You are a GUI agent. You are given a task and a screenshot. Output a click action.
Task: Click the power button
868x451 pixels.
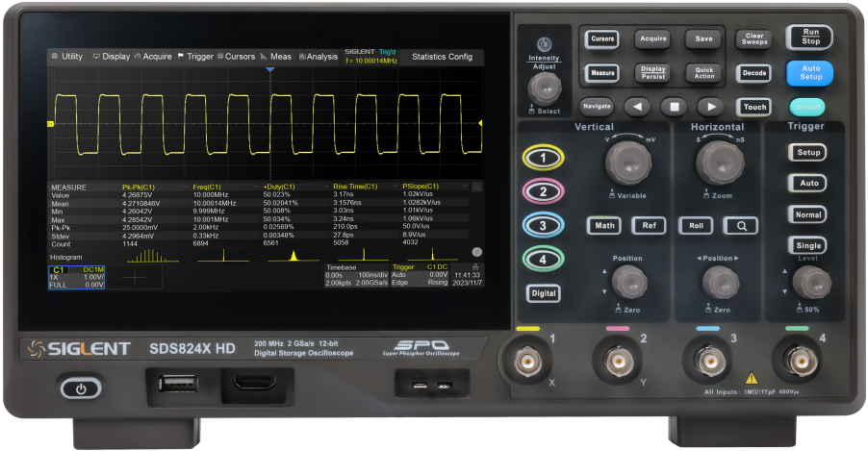[81, 388]
